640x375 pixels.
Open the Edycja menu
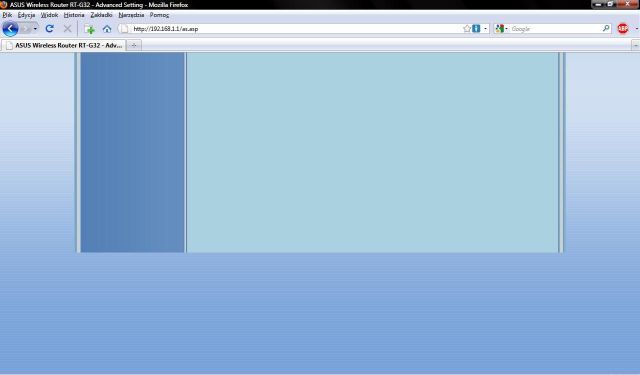click(26, 15)
